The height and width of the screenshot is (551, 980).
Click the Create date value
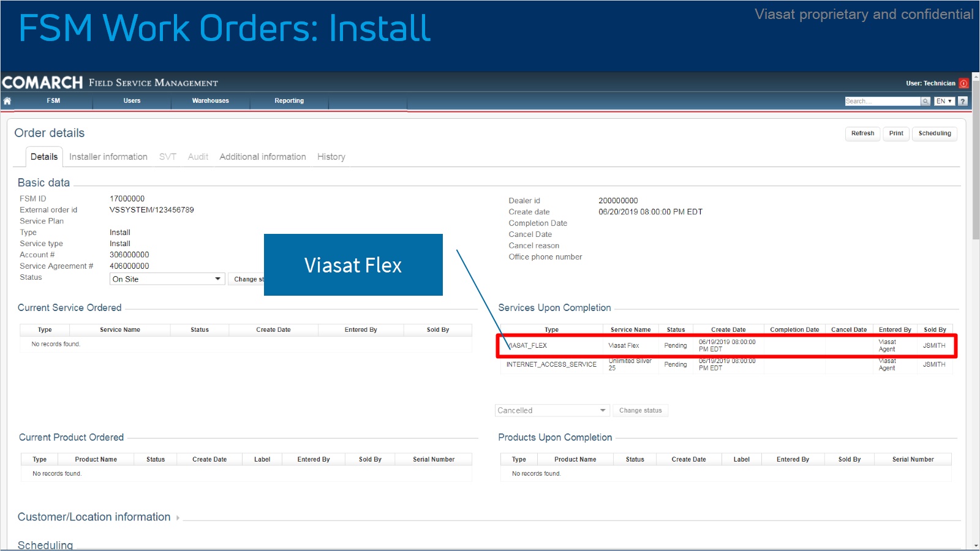click(x=650, y=212)
